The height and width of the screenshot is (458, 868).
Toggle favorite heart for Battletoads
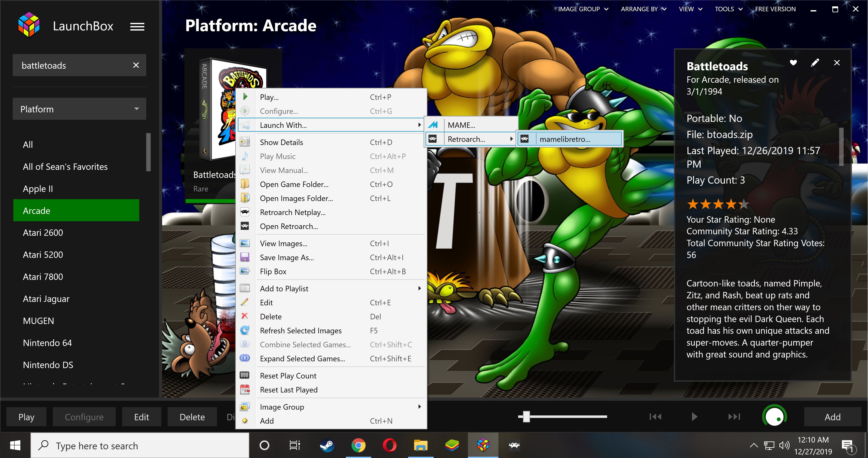[x=794, y=62]
